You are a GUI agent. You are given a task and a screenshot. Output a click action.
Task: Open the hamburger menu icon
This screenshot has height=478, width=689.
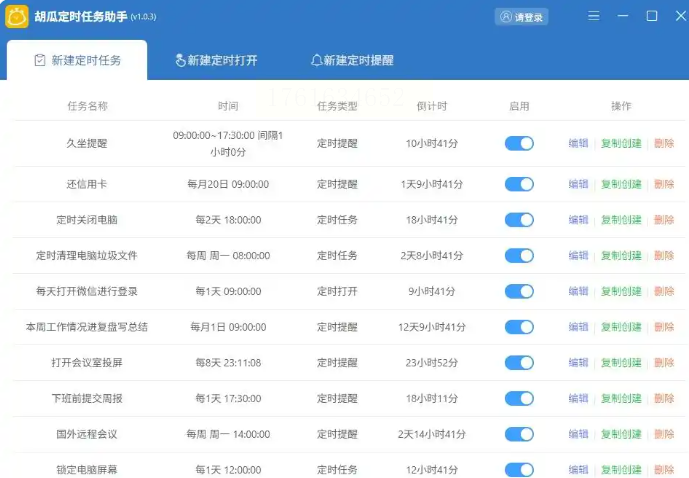click(594, 16)
